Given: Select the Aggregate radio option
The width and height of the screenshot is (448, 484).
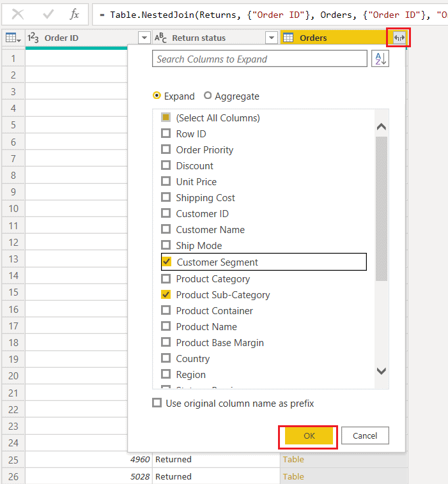Looking at the screenshot, I should point(207,96).
